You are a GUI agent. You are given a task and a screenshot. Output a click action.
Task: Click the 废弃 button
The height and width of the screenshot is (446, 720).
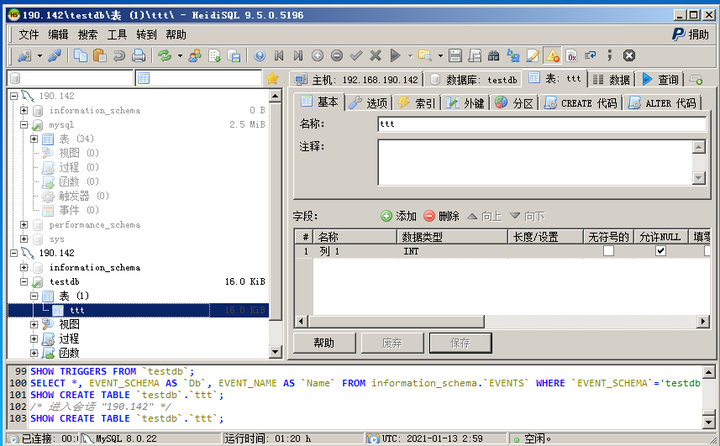tap(392, 343)
